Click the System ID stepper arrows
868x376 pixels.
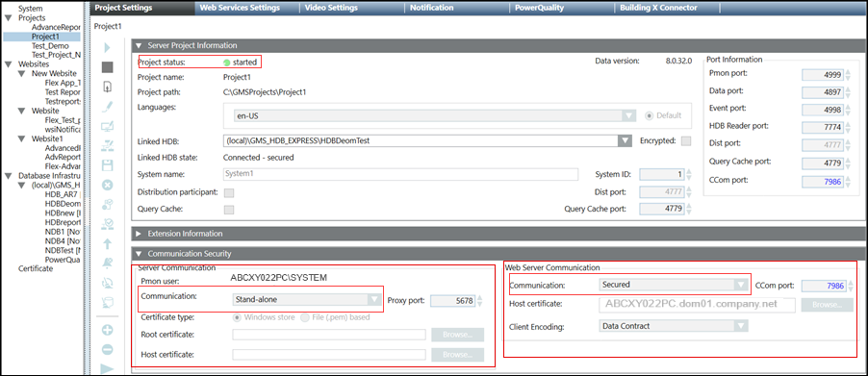click(689, 174)
